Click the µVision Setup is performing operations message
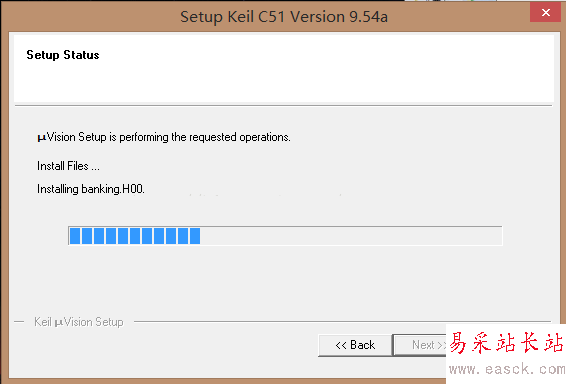The image size is (566, 384). pyautogui.click(x=164, y=137)
